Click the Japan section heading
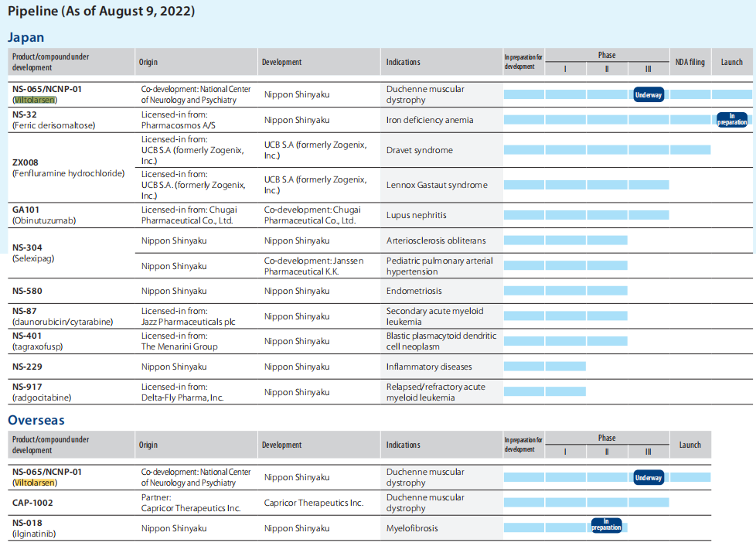Viewport: 756px width, 546px height. (x=26, y=37)
